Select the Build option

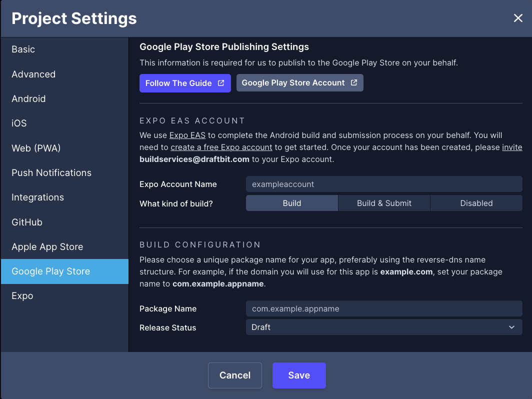pyautogui.click(x=292, y=203)
